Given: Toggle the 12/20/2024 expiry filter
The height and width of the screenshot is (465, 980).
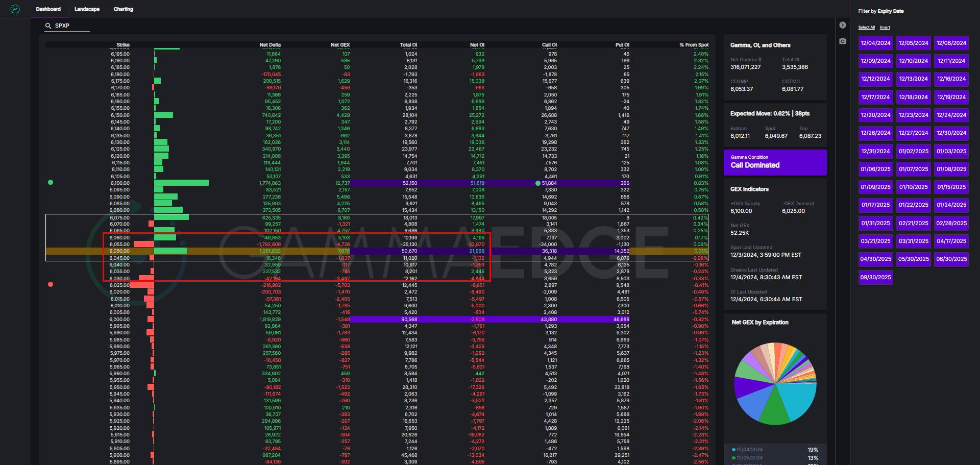Looking at the screenshot, I should click(875, 115).
